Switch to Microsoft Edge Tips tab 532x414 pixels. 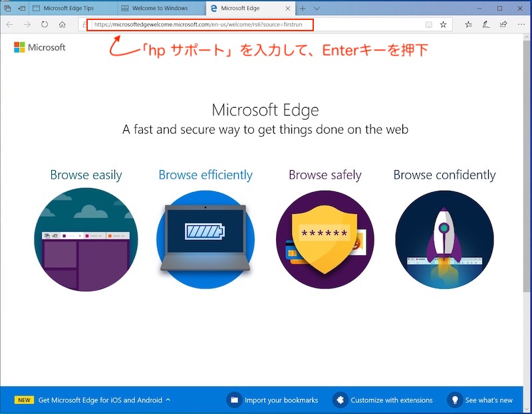[x=73, y=8]
